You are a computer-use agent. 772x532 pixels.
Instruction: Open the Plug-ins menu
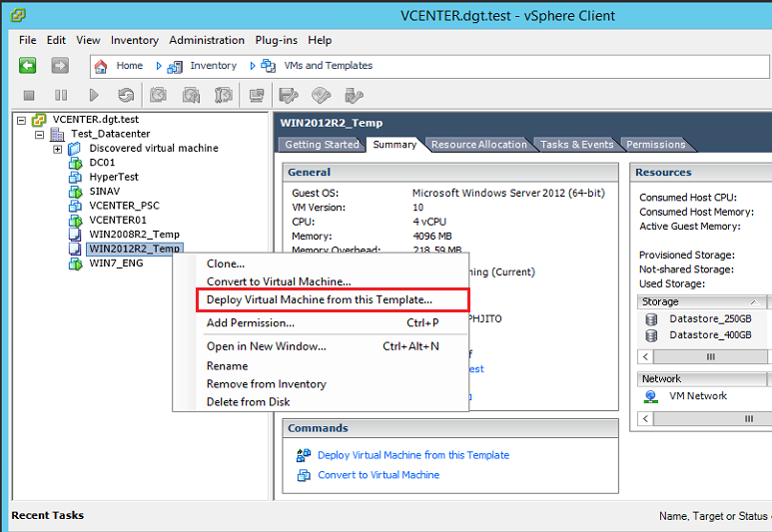277,40
